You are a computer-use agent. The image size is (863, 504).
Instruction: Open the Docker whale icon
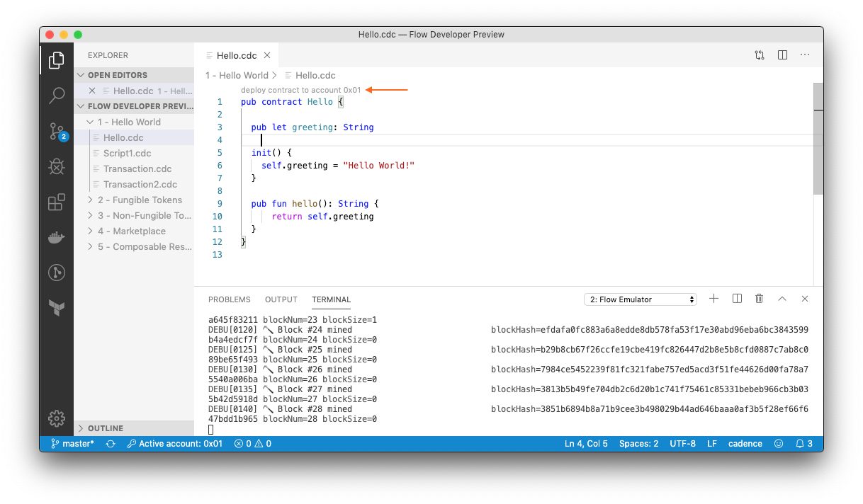click(57, 237)
